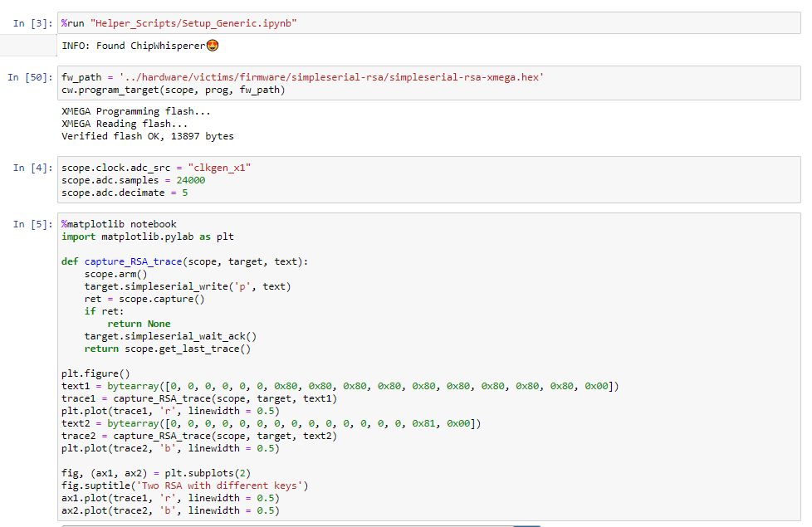Place cursor in the fw_path assignment line
Viewport: 812px width, 527px height.
tap(302, 77)
